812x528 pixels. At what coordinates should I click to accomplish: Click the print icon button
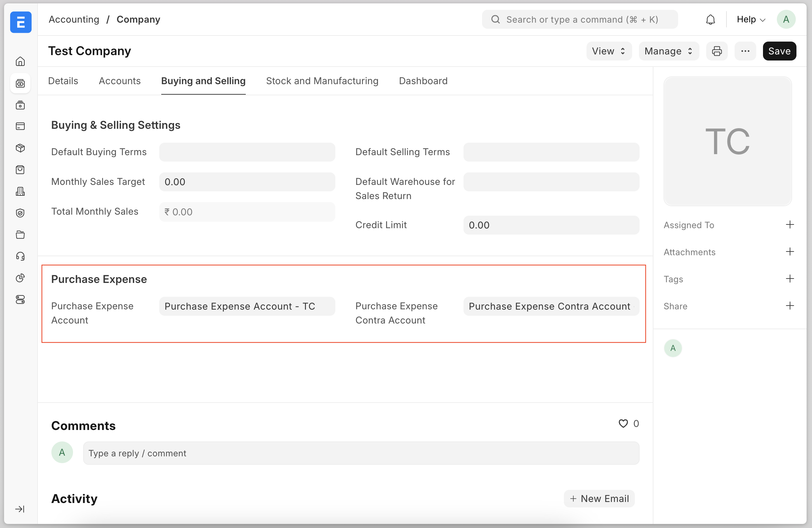717,51
